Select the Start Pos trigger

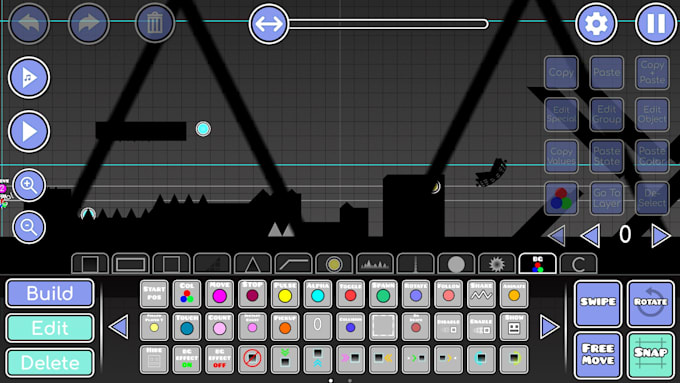point(154,294)
